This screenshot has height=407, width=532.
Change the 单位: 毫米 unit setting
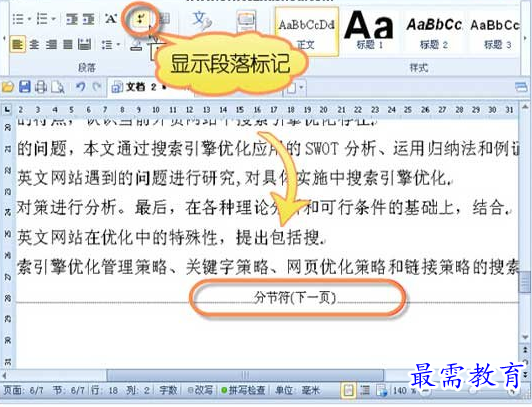click(297, 391)
